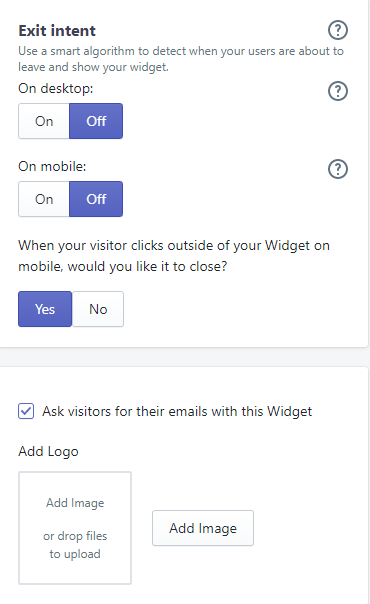Screen dimensions: 370x604
Task: Click the Add Image button
Action: 203,528
